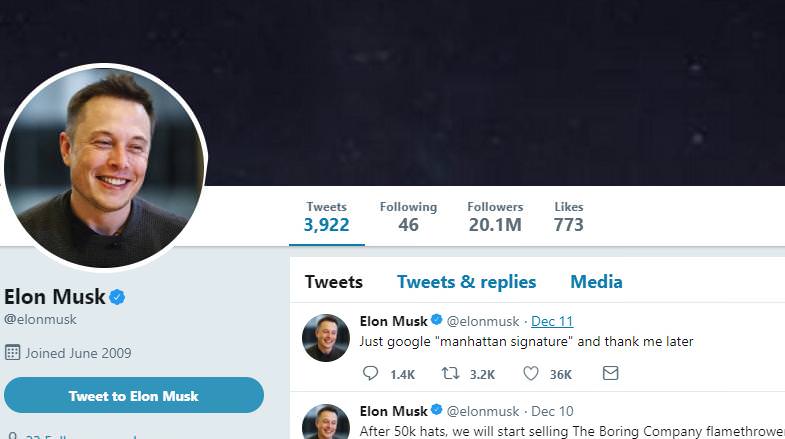View the Followers 20.1M list
Viewport: 785px width, 439px height.
495,217
